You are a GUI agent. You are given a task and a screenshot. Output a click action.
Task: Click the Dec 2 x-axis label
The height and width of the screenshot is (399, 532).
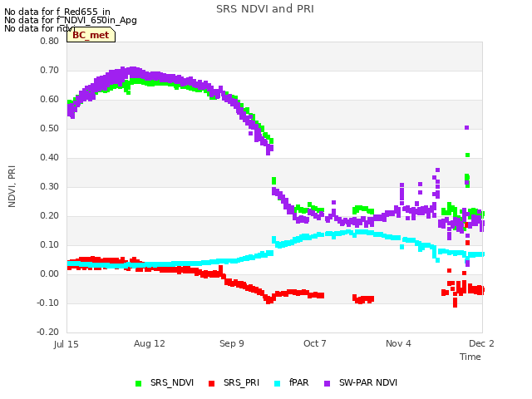pos(481,343)
